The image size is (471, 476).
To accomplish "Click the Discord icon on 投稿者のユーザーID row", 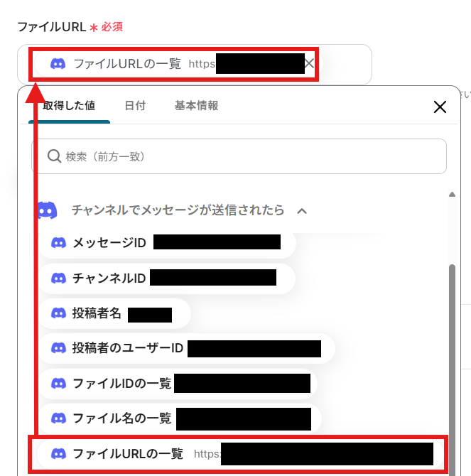I will coord(58,348).
